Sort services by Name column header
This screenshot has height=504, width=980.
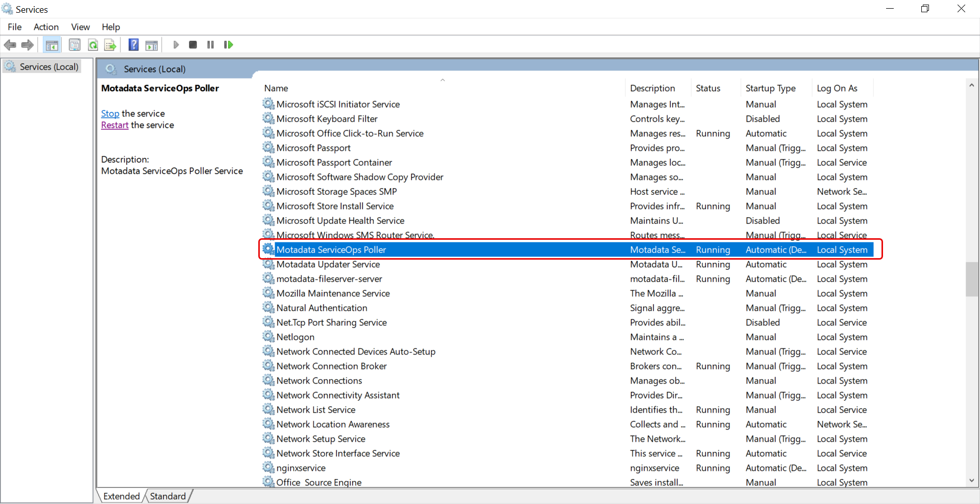[276, 88]
